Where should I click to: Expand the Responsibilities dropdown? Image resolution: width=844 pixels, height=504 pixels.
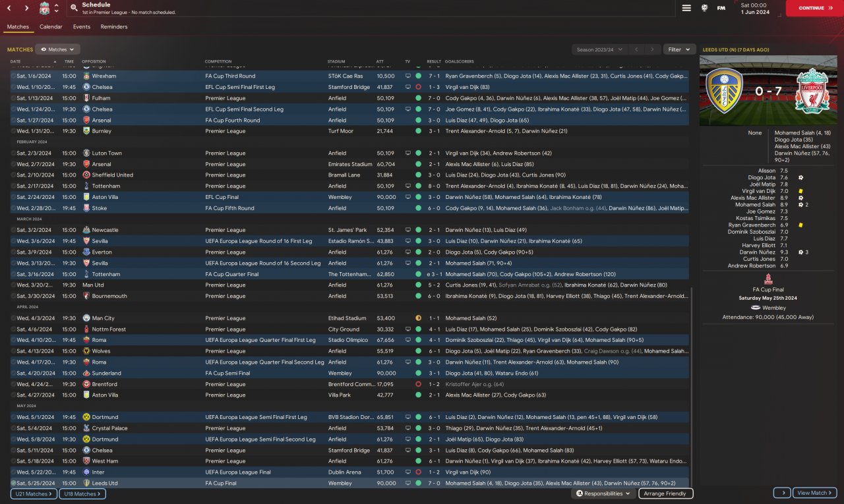coord(603,493)
